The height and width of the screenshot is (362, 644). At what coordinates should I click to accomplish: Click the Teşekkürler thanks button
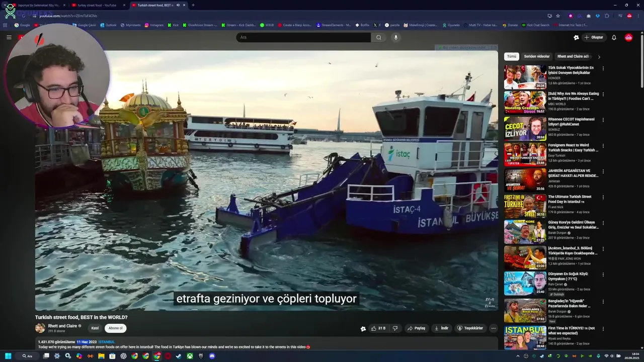(x=469, y=328)
